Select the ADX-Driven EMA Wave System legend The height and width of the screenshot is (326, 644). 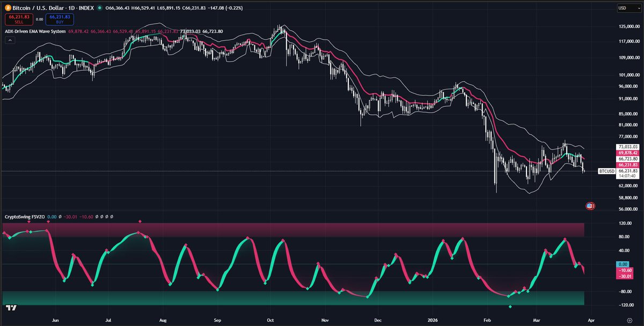(x=35, y=32)
